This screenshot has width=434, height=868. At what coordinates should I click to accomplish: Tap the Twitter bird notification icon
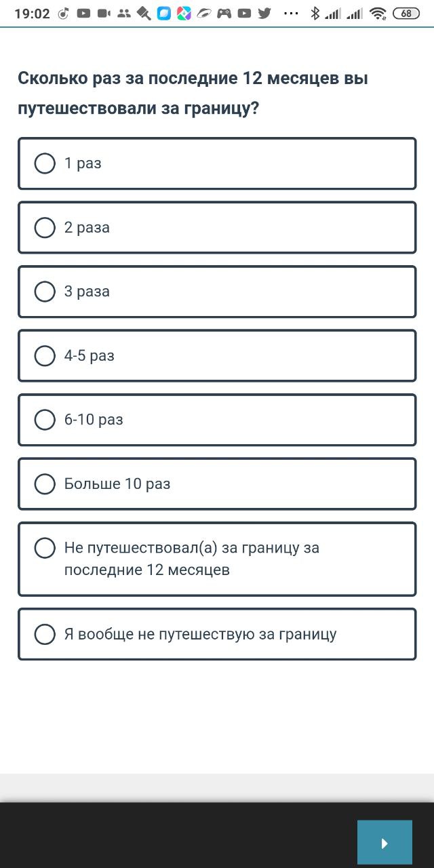point(264,13)
